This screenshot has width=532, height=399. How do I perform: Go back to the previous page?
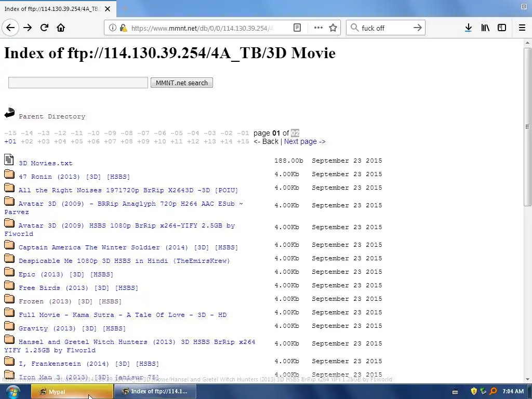(x=10, y=28)
